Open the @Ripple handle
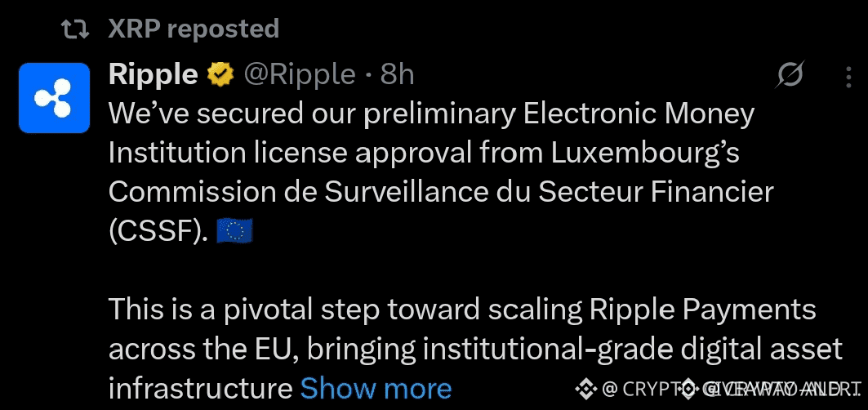Screen dimensions: 868x410 [x=300, y=74]
